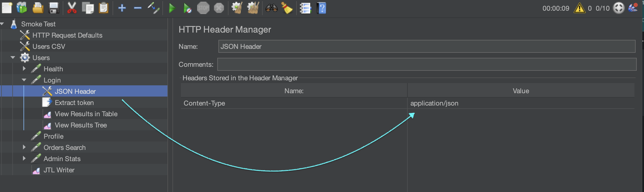The image size is (644, 192).
Task: Click the Cut scissors icon
Action: pyautogui.click(x=72, y=8)
